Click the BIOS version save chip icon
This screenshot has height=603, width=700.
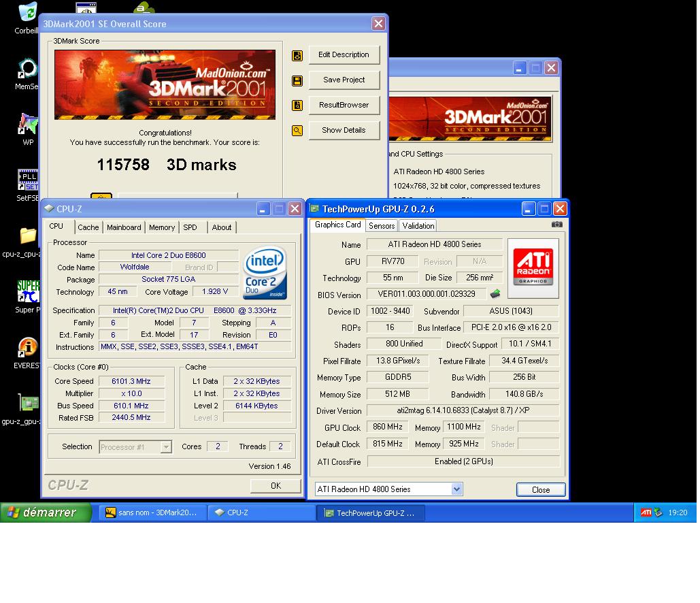tap(495, 293)
